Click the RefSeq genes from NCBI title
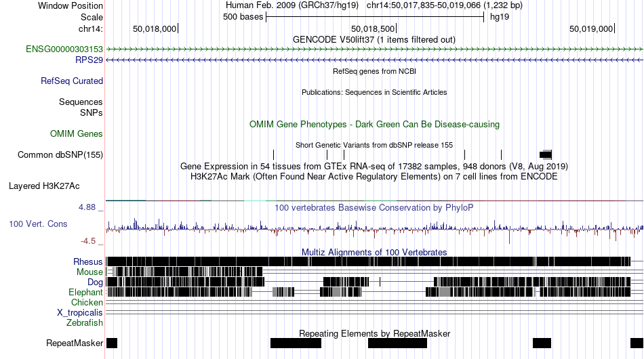 (x=374, y=71)
